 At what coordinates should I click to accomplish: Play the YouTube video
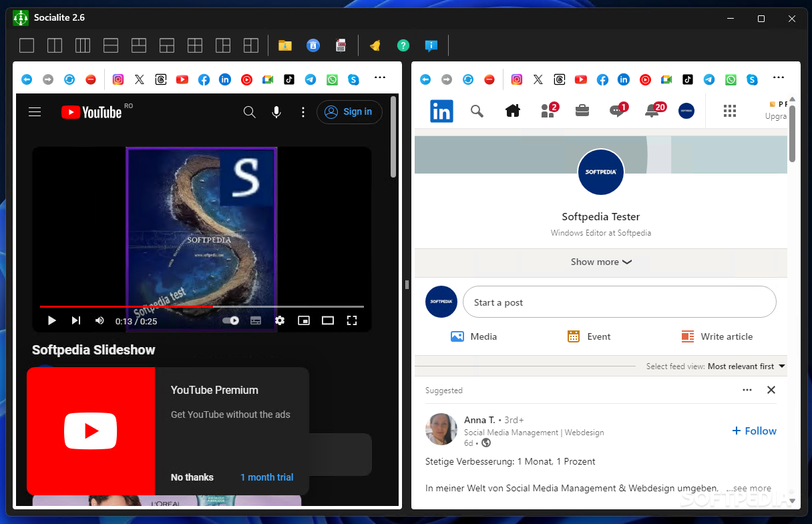pos(52,321)
